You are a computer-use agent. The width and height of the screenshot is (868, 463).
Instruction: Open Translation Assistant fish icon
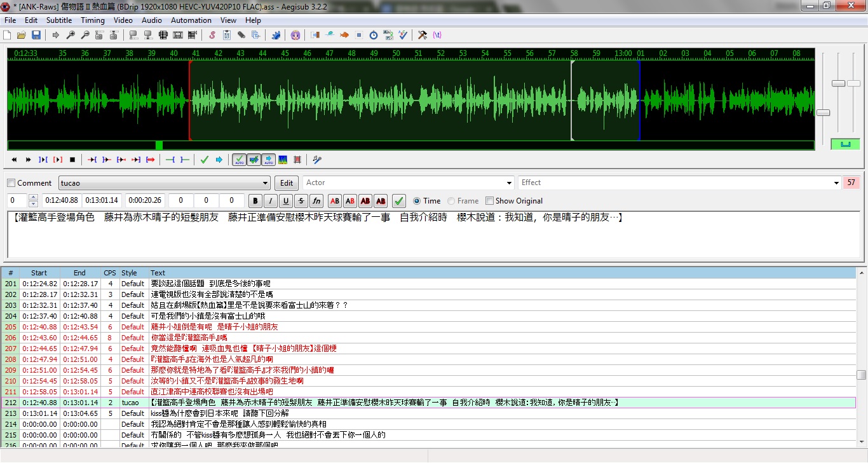(x=344, y=35)
